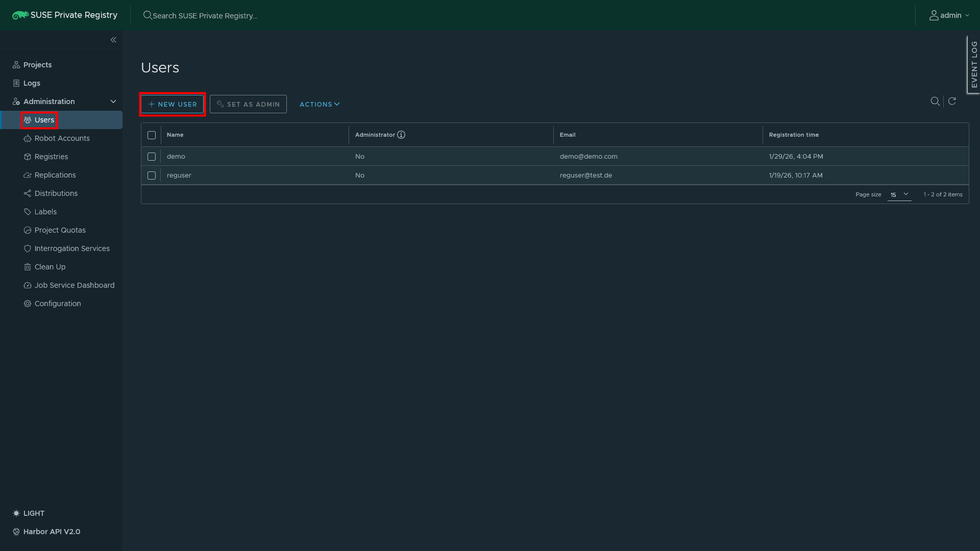Open the Harbor API V2.0 link
Screen dimensions: 980x551
(52, 532)
